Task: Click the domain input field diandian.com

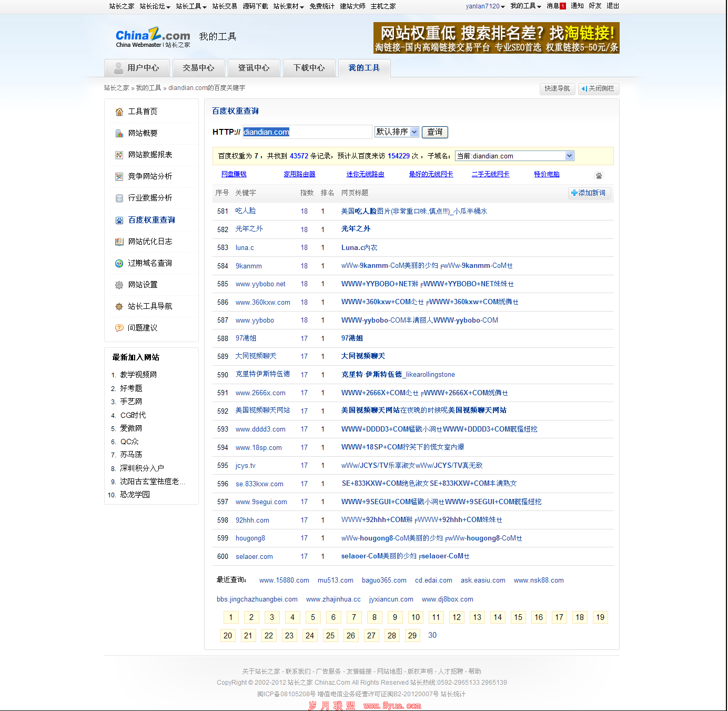Action: [307, 132]
